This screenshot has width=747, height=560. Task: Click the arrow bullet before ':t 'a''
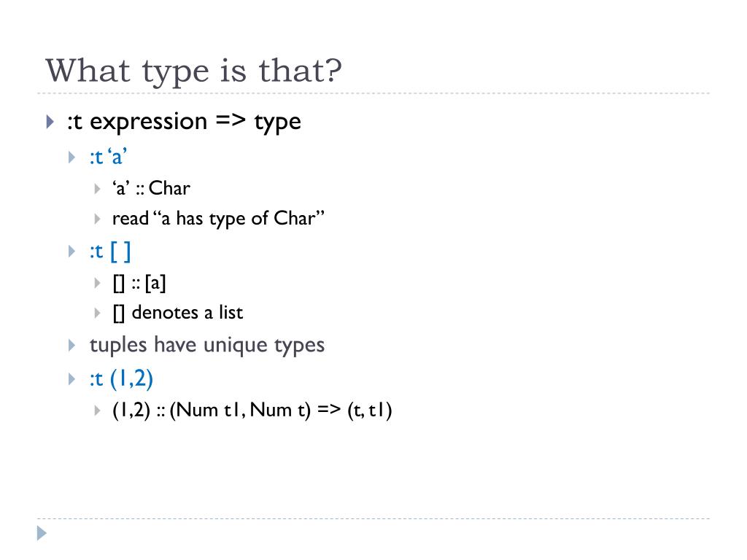point(72,157)
